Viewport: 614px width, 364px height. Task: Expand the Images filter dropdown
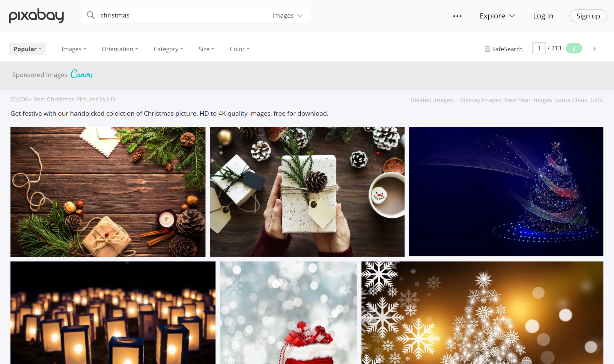[x=74, y=49]
